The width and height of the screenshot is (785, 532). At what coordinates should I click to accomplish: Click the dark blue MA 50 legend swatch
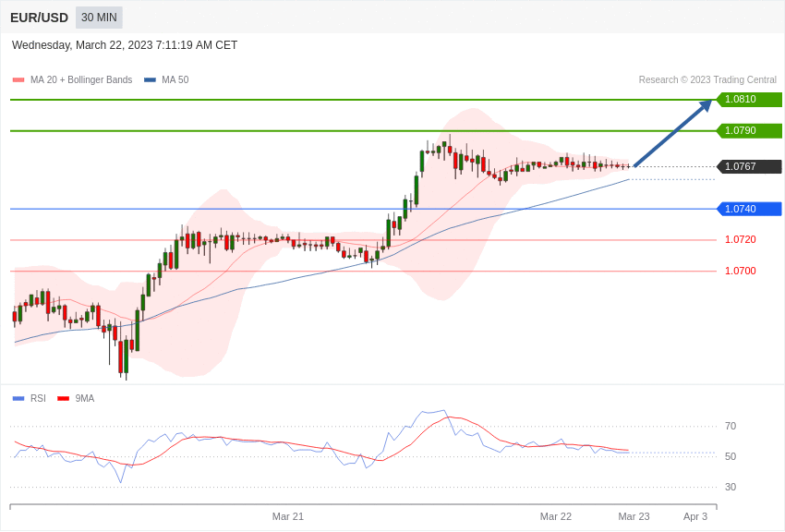click(151, 80)
